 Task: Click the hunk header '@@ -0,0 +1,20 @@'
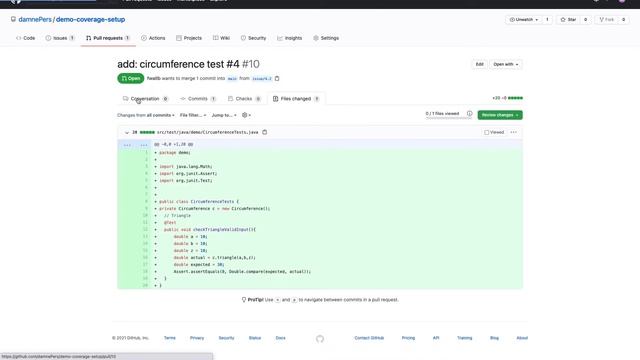pyautogui.click(x=173, y=144)
